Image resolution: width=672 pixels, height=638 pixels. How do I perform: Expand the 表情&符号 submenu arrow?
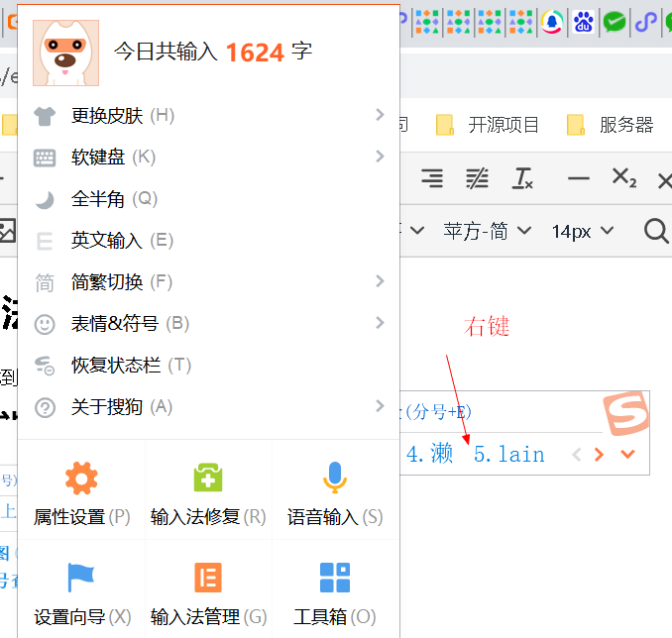coord(380,323)
